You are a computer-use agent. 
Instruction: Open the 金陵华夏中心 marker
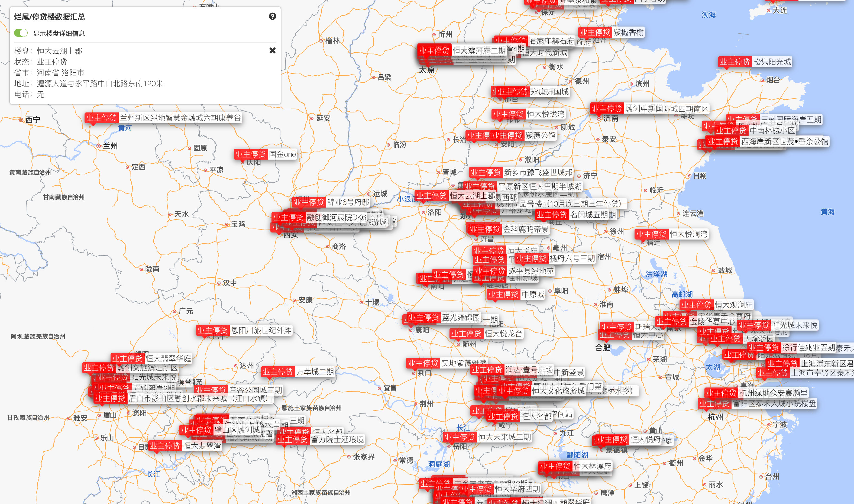(696, 322)
